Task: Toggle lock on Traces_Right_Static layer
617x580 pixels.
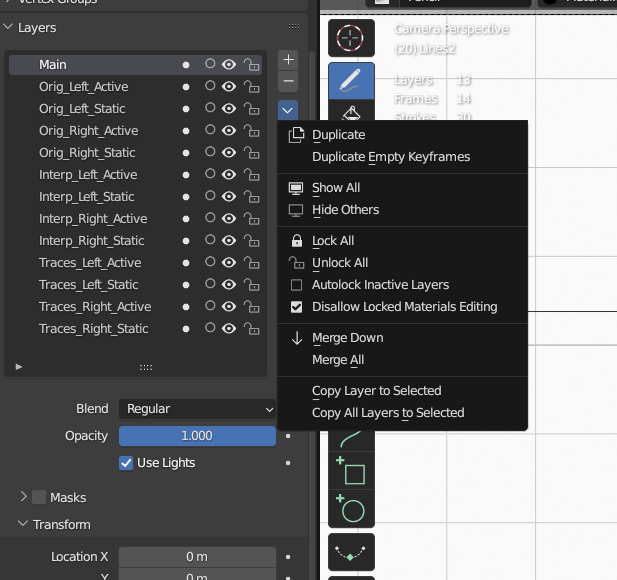Action: [x=251, y=329]
